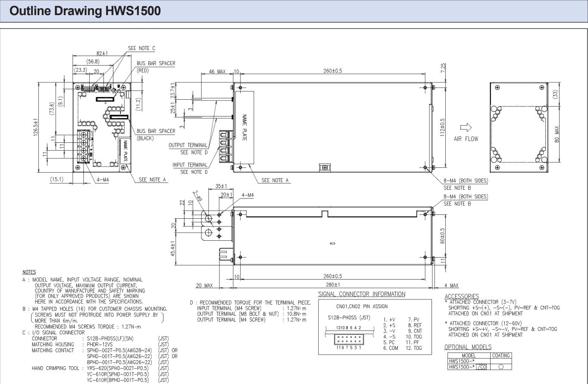Select the "SIGNAL CONNECTOR INFORMATION" heading
The height and width of the screenshot is (384, 588).
(362, 294)
